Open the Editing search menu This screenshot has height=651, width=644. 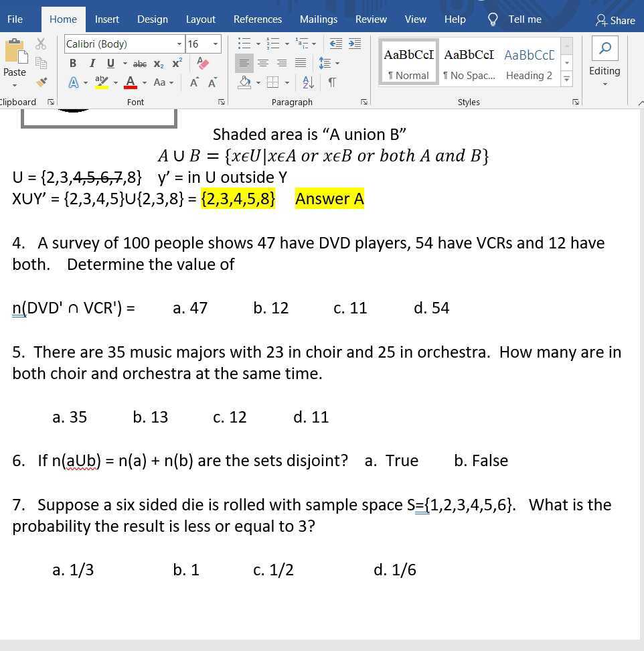click(x=605, y=61)
